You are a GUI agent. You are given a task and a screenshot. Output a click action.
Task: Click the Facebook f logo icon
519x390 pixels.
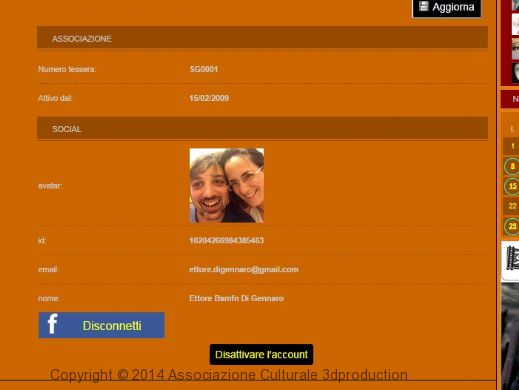click(x=52, y=324)
